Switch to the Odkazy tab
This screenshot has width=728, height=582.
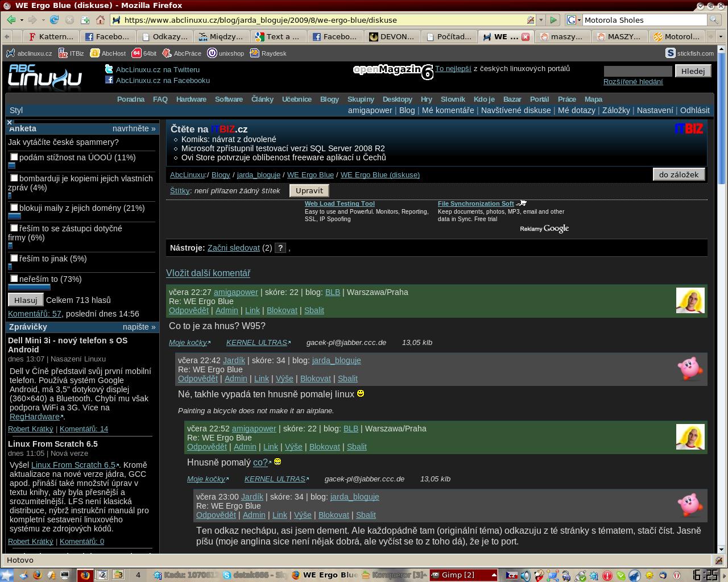(165, 36)
